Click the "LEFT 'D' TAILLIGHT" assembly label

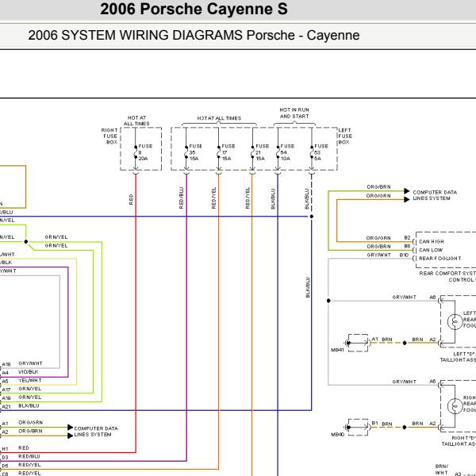458,357
